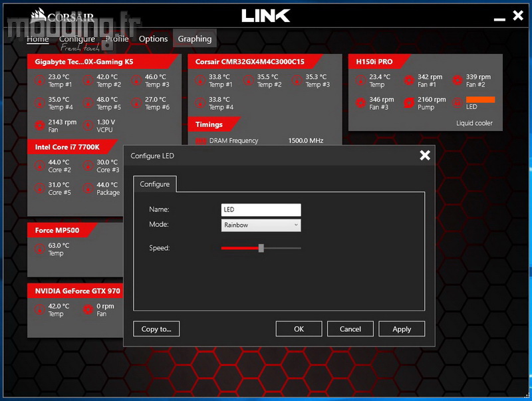This screenshot has width=532, height=401.
Task: Click the Intel Core i7 7700K header
Action: (71, 147)
